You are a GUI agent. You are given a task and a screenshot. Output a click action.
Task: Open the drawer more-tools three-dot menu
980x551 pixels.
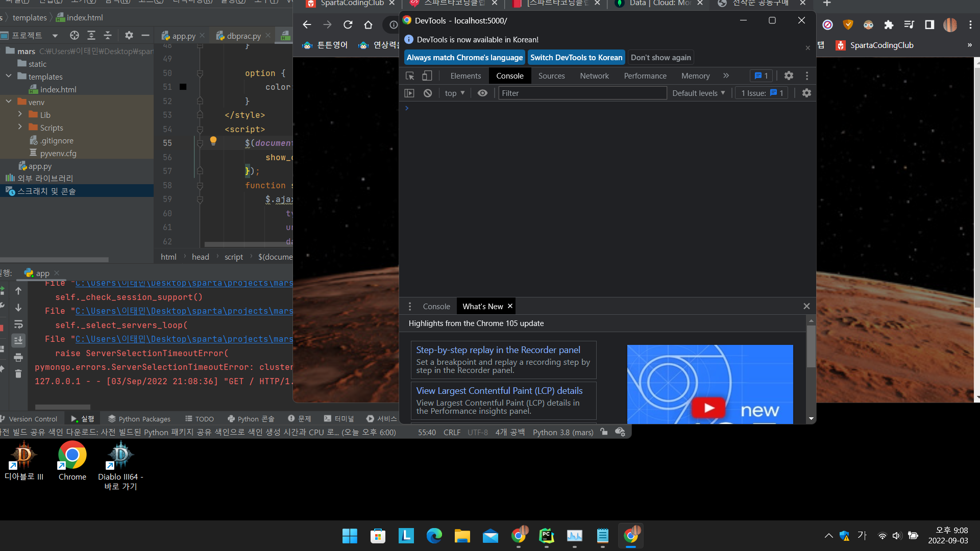(409, 306)
